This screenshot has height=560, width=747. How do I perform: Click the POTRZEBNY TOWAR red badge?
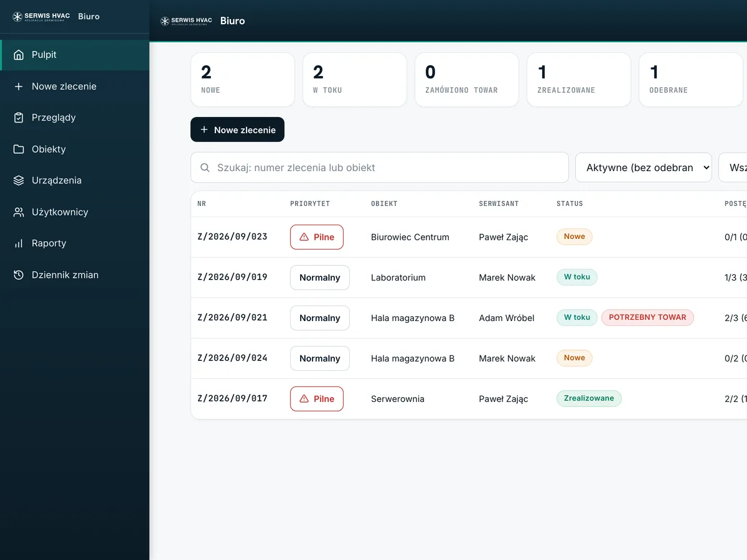click(x=647, y=317)
